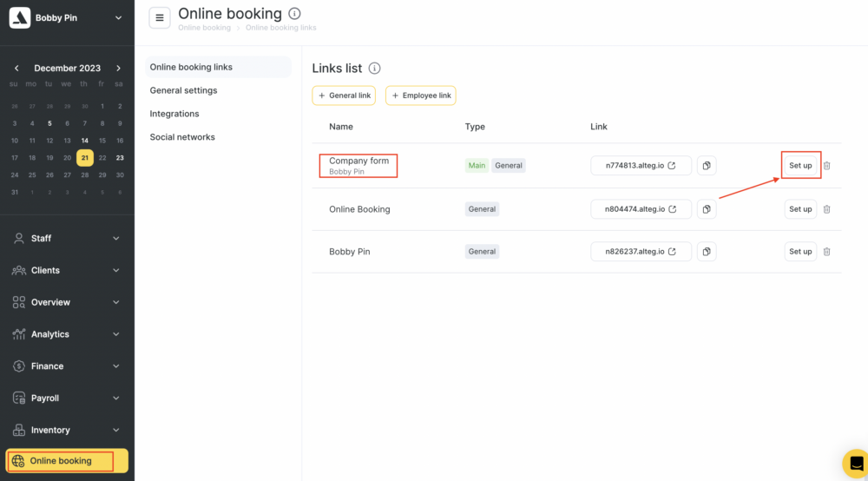Viewport: 868px width, 481px height.
Task: Click the hamburger menu icon
Action: [159, 17]
